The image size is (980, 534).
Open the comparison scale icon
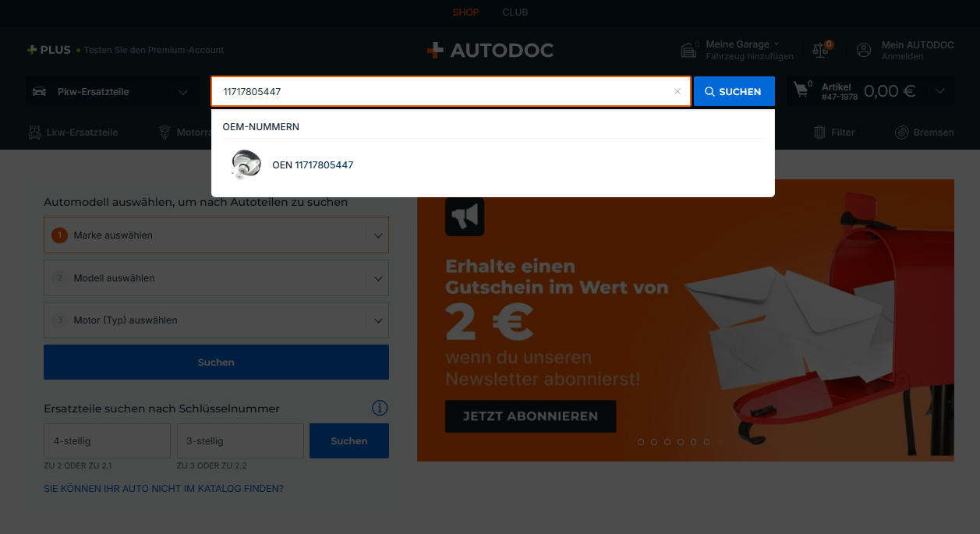click(x=820, y=50)
